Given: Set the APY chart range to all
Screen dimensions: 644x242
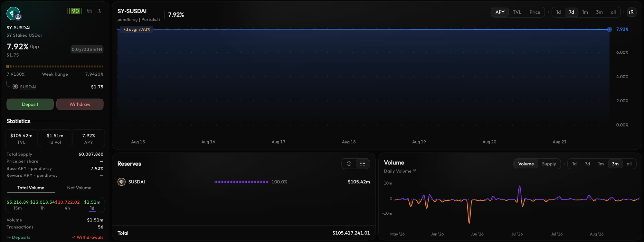Looking at the screenshot, I should coord(613,12).
